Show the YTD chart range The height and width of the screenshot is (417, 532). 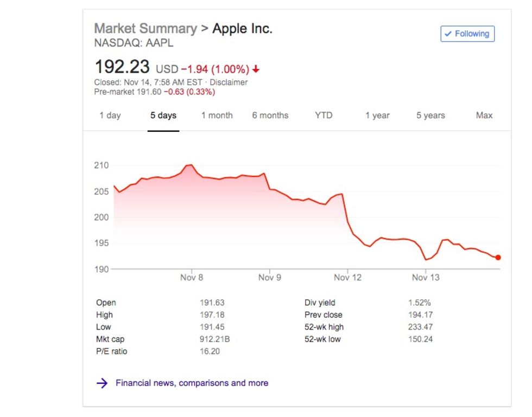[x=324, y=116]
